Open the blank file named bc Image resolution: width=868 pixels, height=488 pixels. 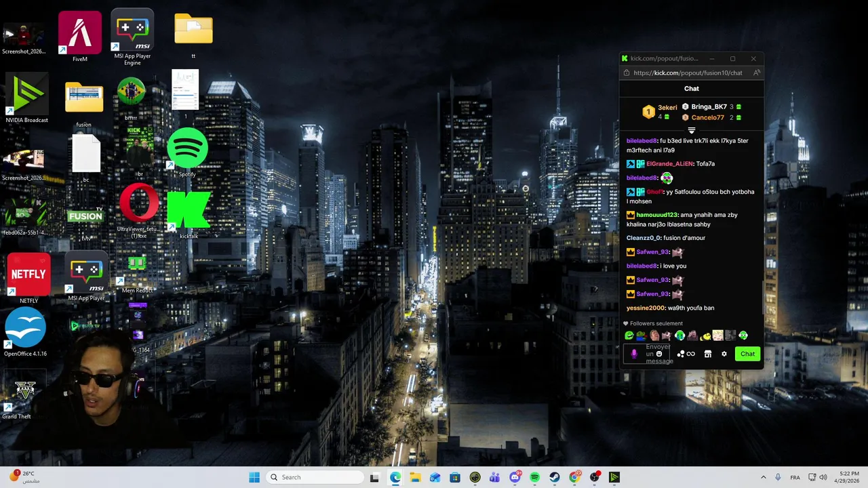86,158
